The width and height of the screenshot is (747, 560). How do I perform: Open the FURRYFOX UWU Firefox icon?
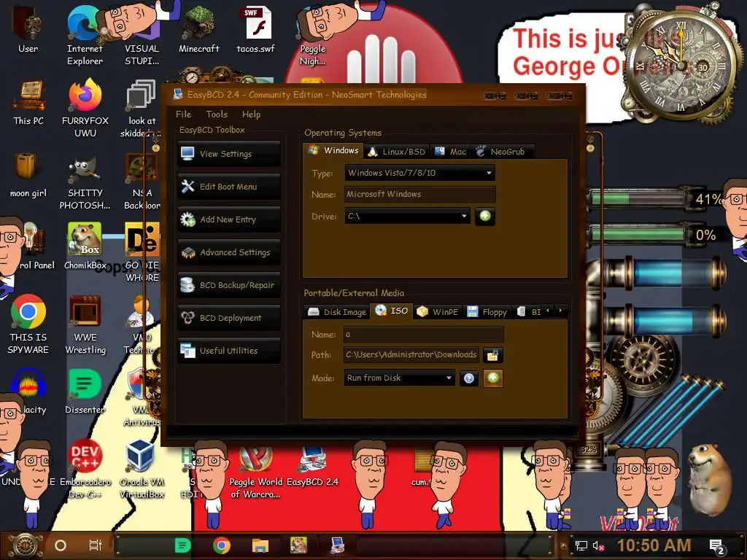[85, 108]
